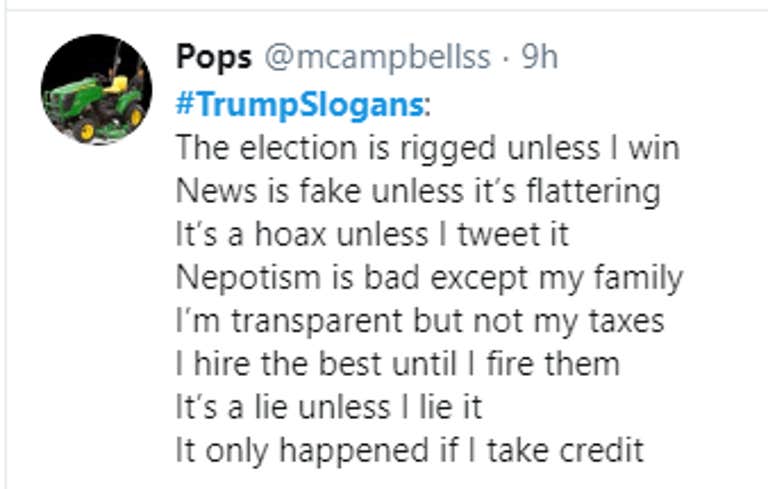Click the line 'News is fake unless it's flattering'

pyautogui.click(x=418, y=191)
